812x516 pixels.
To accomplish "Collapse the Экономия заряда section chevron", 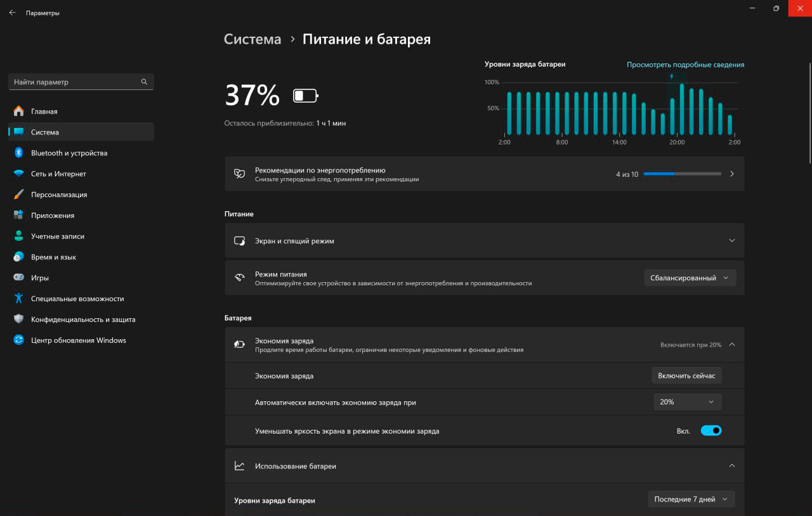I will click(x=732, y=344).
